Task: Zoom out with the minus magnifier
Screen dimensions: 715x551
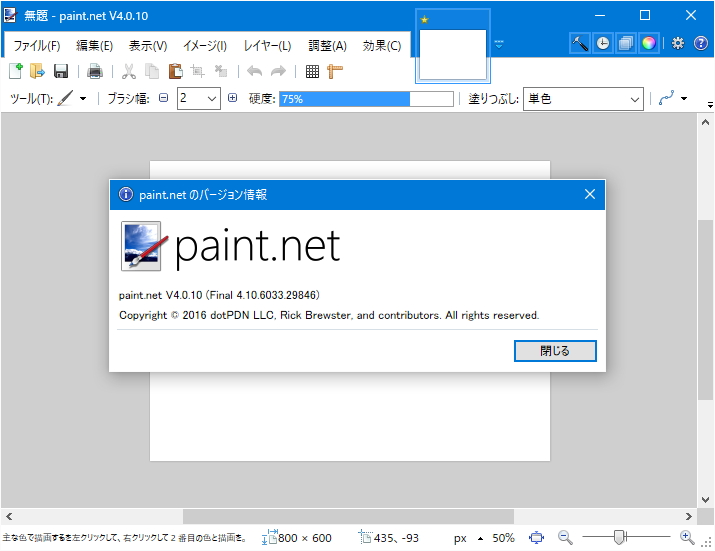Action: pyautogui.click(x=565, y=538)
